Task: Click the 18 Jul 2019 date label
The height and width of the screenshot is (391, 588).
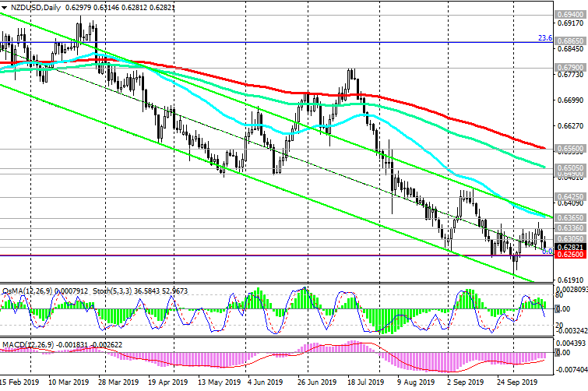Action: (365, 382)
